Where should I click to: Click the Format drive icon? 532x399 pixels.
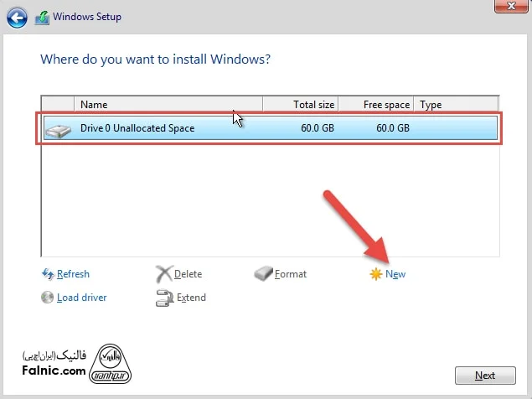[x=263, y=274]
